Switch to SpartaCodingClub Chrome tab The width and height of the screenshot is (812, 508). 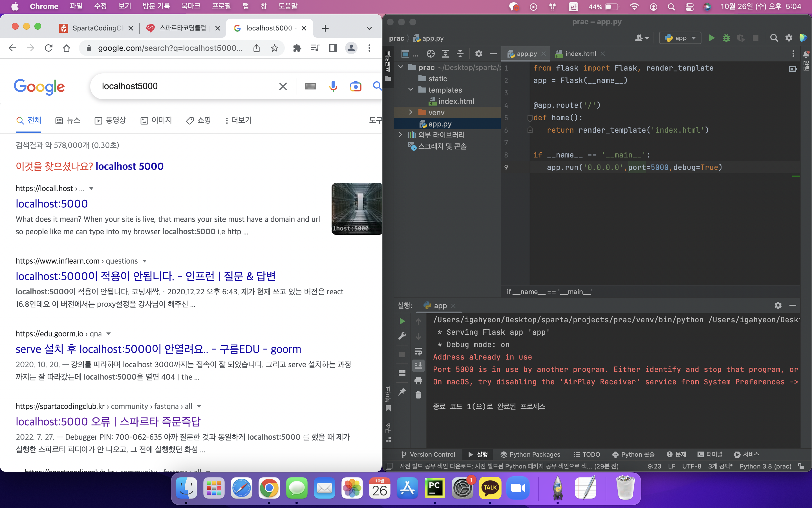96,28
